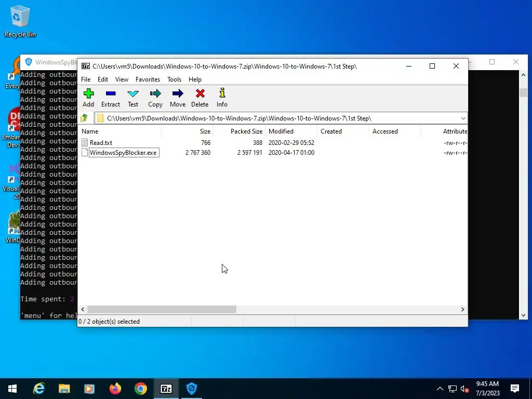
Task: Click console window scrollbar up arrow
Action: 523,75
